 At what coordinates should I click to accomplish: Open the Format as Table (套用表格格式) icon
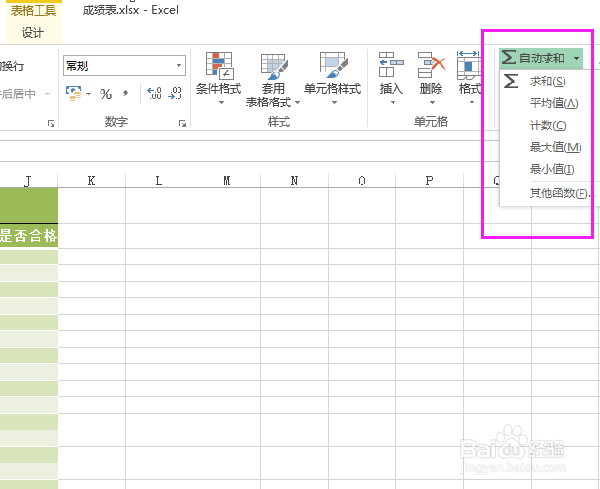273,66
